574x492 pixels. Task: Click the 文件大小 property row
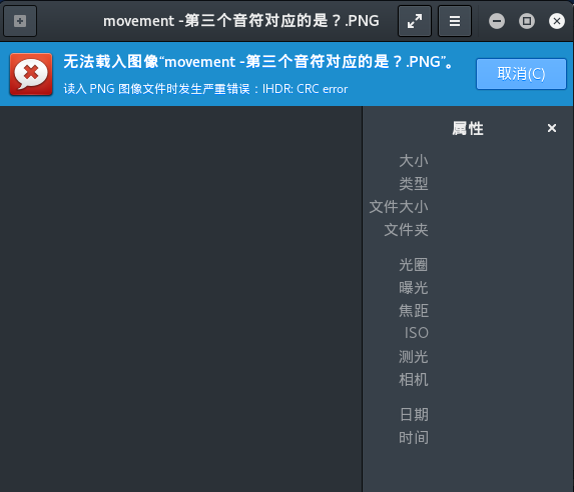coord(399,207)
